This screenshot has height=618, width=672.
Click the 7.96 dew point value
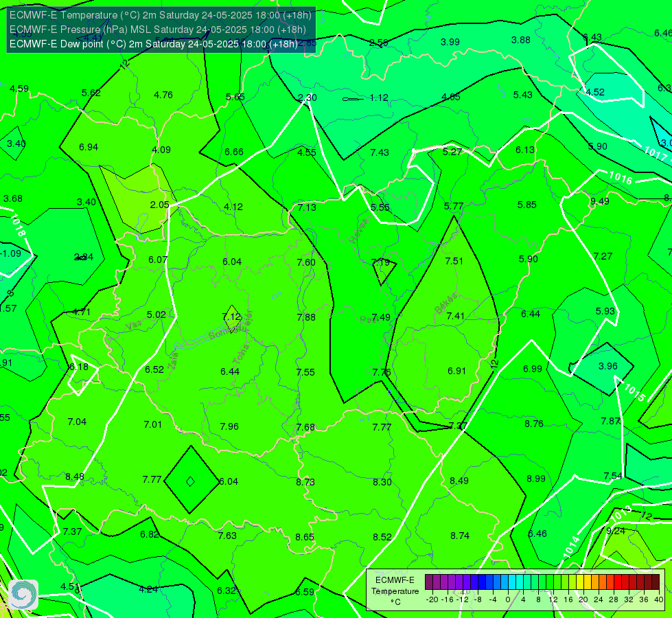point(229,426)
